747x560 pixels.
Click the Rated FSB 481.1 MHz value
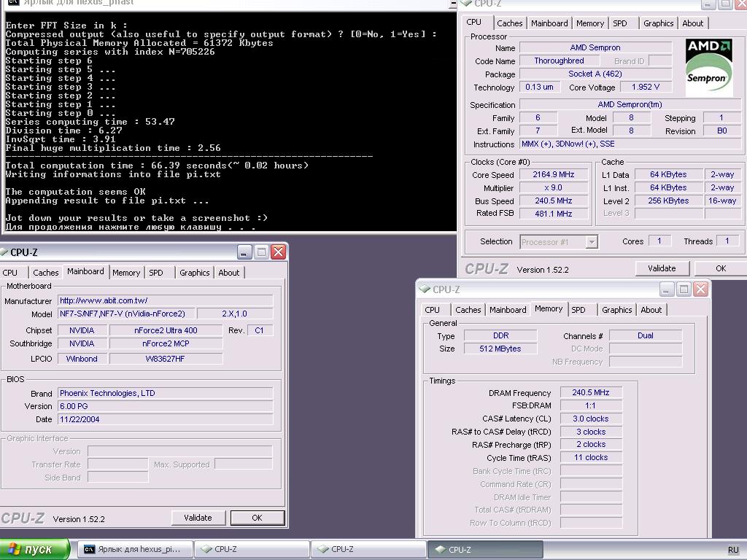tap(554, 214)
